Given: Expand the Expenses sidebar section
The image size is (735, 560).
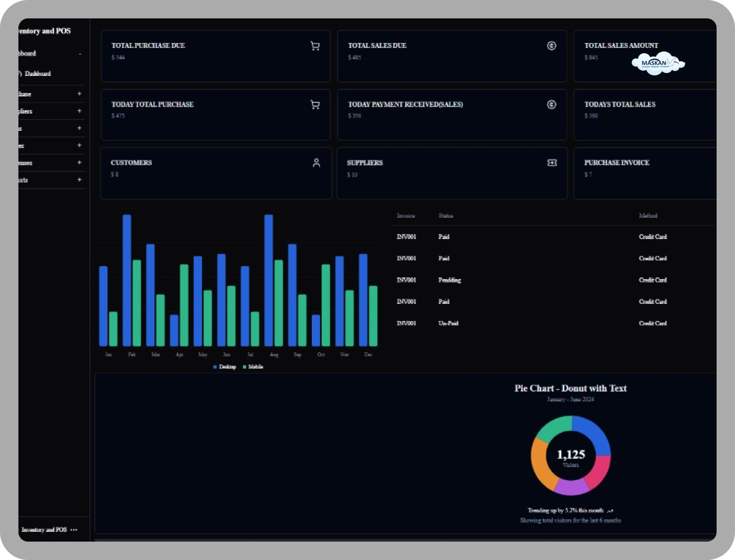Looking at the screenshot, I should tap(79, 162).
